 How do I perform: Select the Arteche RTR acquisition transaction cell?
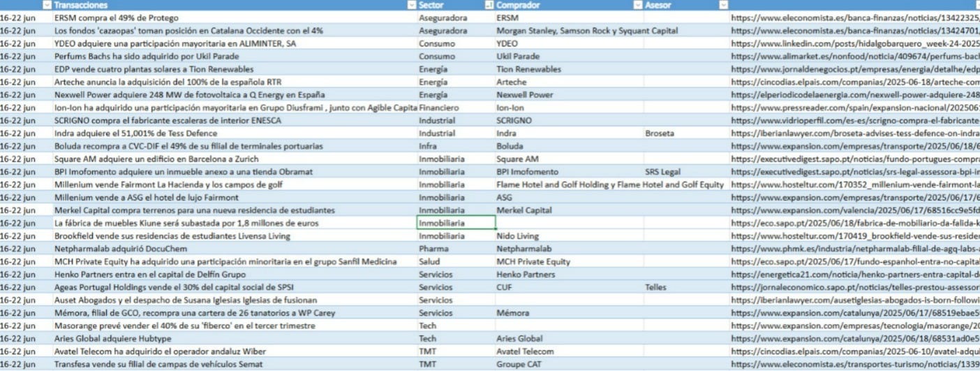point(235,82)
